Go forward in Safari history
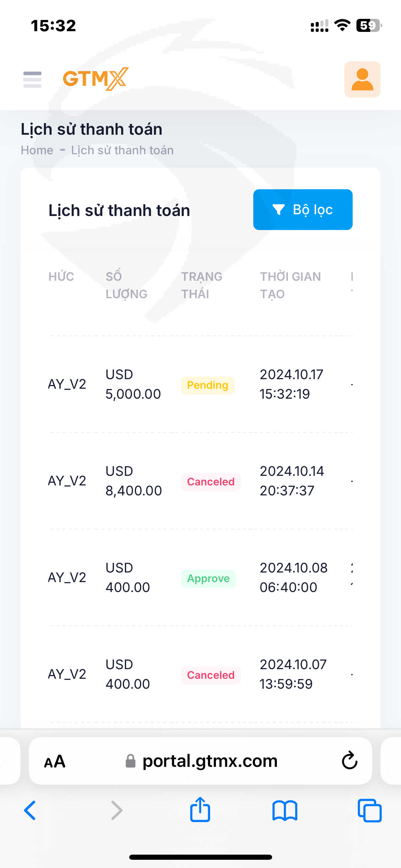Screen dimensions: 401x868 [x=117, y=810]
